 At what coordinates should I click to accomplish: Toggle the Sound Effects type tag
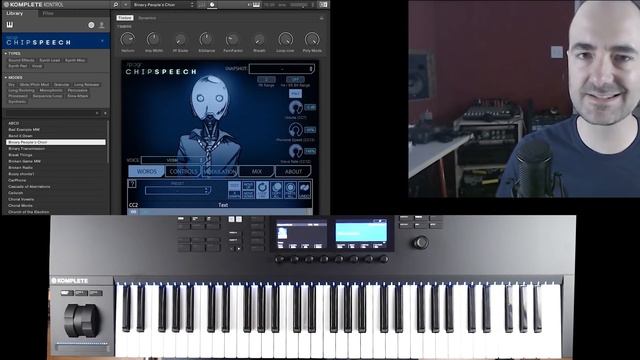pos(21,60)
